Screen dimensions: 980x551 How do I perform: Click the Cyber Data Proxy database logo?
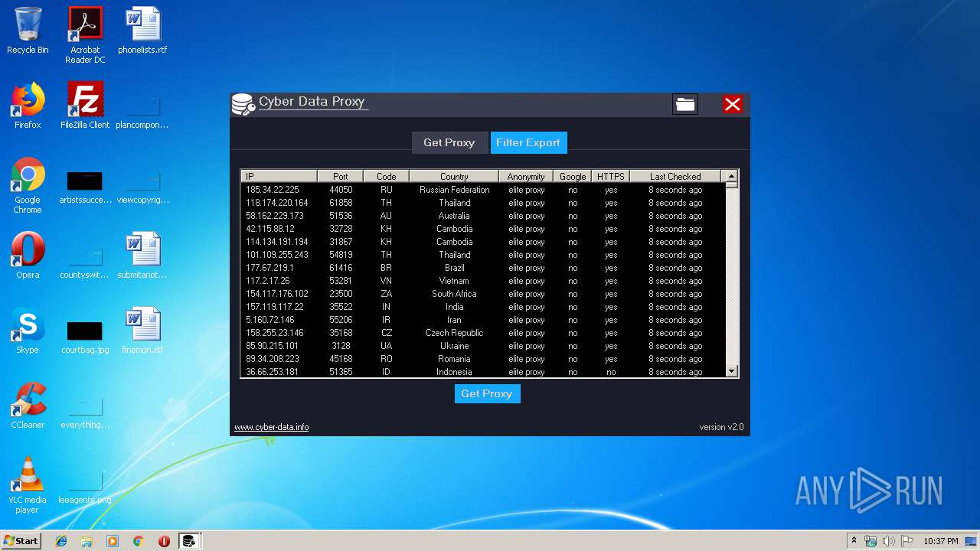pos(243,104)
